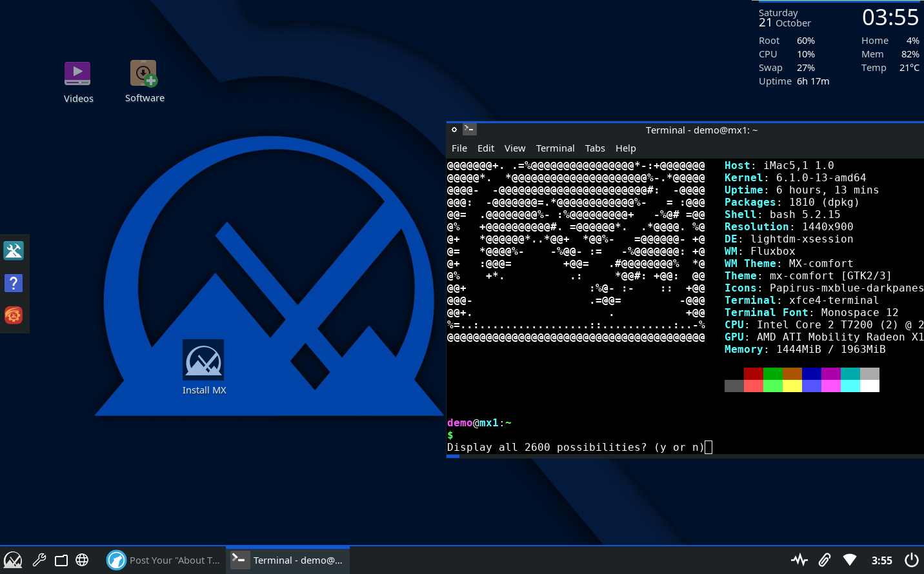The height and width of the screenshot is (574, 924).
Task: Click the Mem 82% reading
Action: (890, 54)
